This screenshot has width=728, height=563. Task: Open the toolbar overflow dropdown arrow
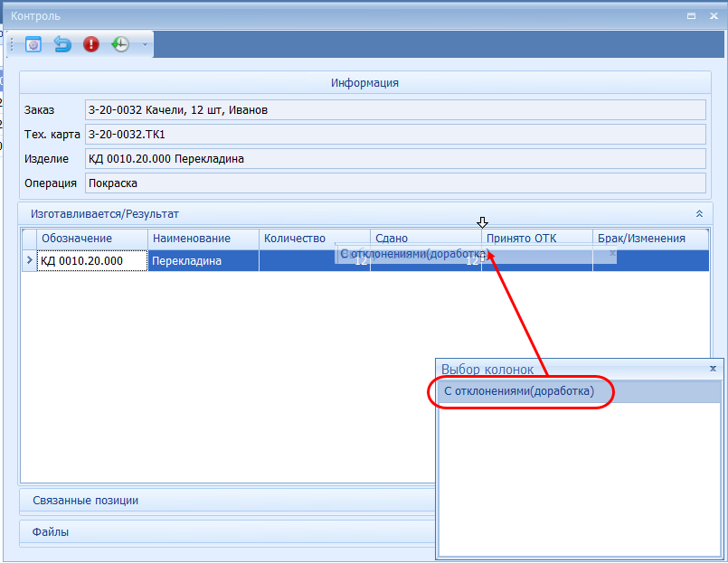click(x=145, y=44)
